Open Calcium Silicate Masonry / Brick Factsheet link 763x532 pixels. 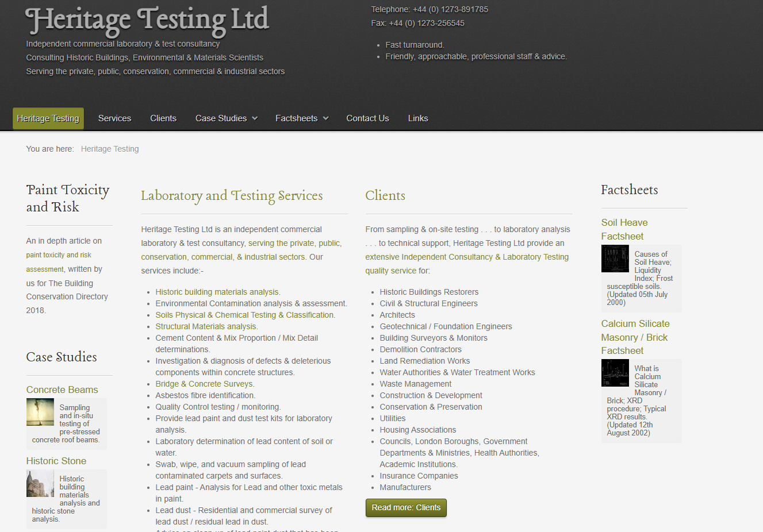click(635, 337)
